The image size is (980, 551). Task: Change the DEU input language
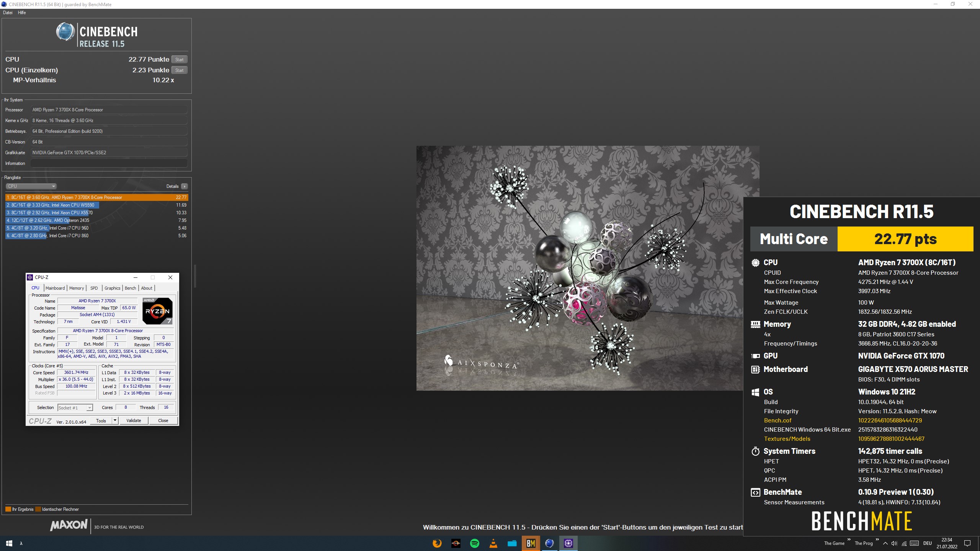point(928,543)
